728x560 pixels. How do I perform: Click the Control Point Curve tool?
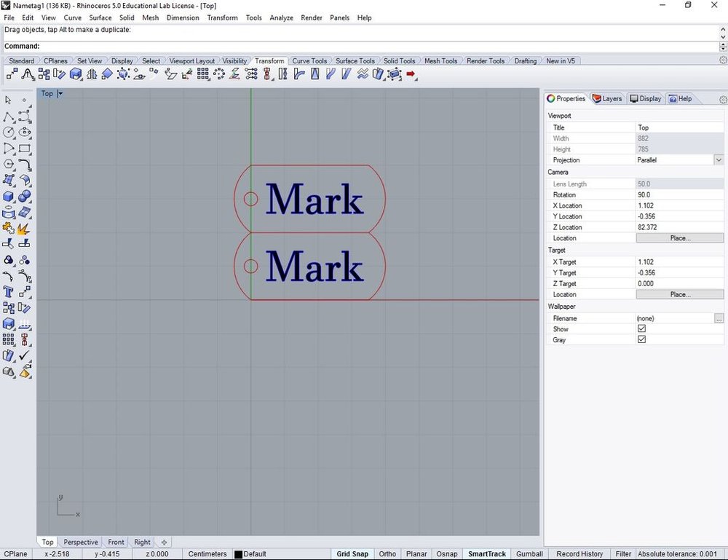click(25, 116)
